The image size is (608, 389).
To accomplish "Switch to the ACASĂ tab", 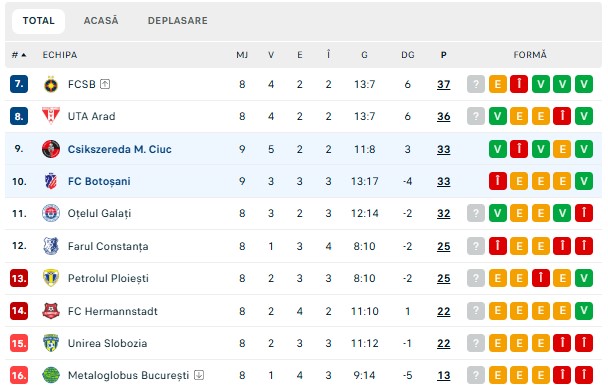I will 101,21.
